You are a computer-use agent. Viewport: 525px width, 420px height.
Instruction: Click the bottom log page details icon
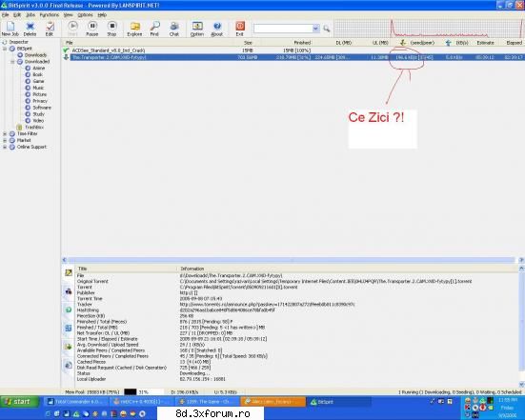coord(69,365)
